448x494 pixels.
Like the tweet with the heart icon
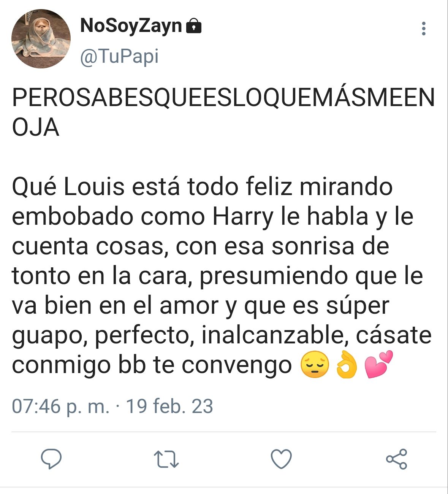click(281, 459)
